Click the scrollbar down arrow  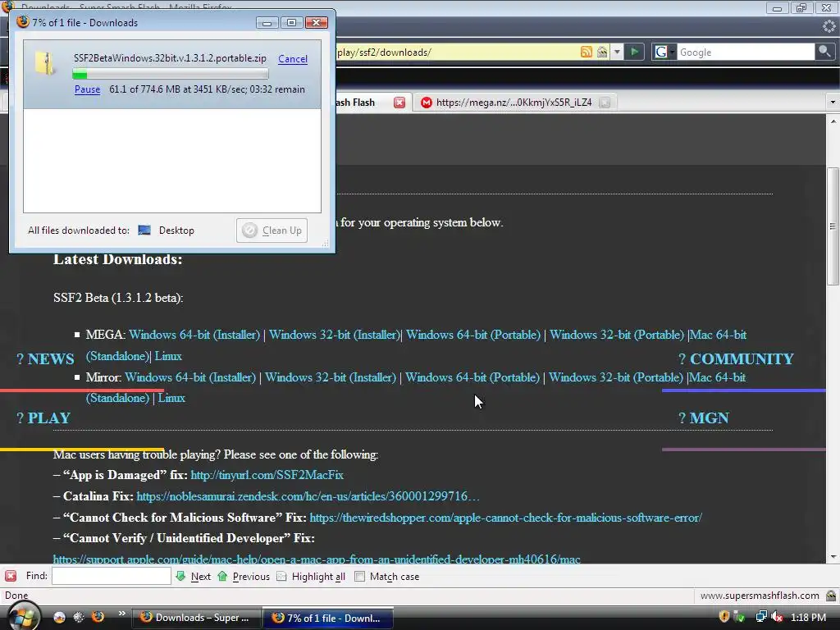point(833,557)
